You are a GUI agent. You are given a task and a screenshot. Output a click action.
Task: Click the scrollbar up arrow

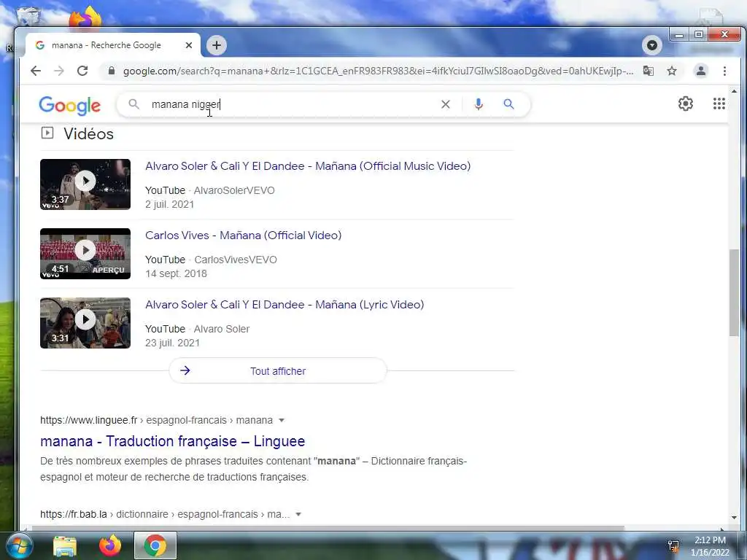click(x=734, y=91)
